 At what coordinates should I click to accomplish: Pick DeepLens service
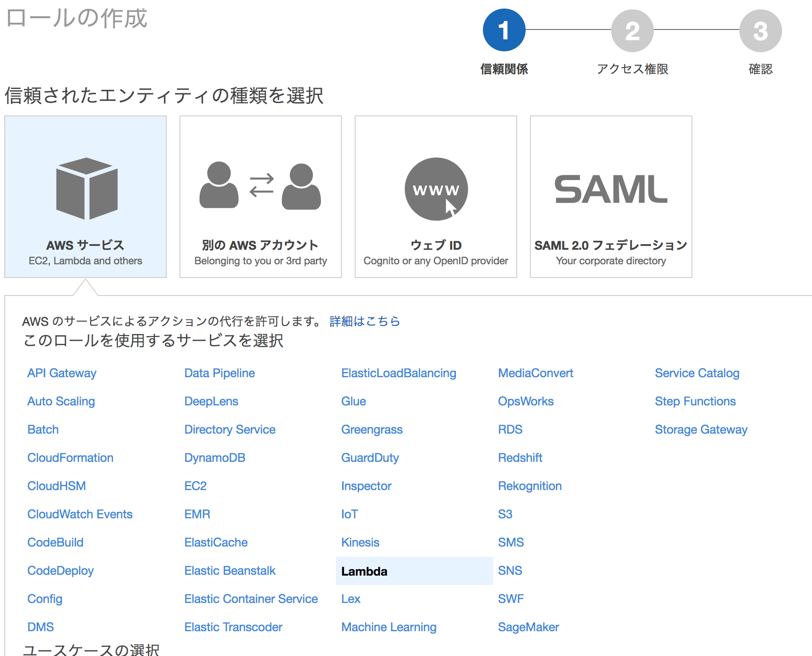tap(211, 401)
